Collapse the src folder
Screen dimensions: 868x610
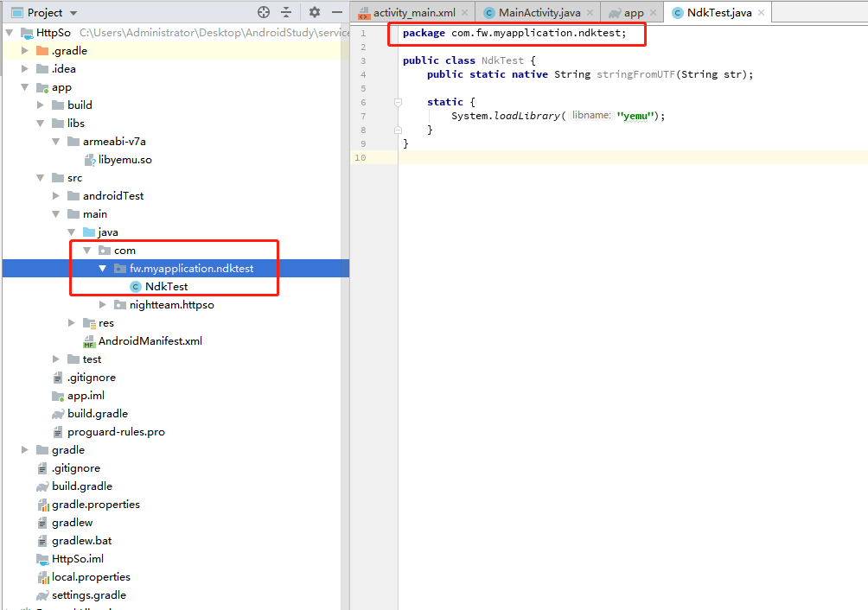[41, 177]
